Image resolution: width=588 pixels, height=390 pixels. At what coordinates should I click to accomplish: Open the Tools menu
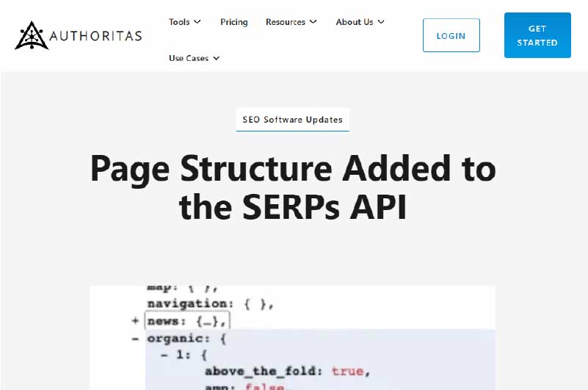pyautogui.click(x=179, y=22)
